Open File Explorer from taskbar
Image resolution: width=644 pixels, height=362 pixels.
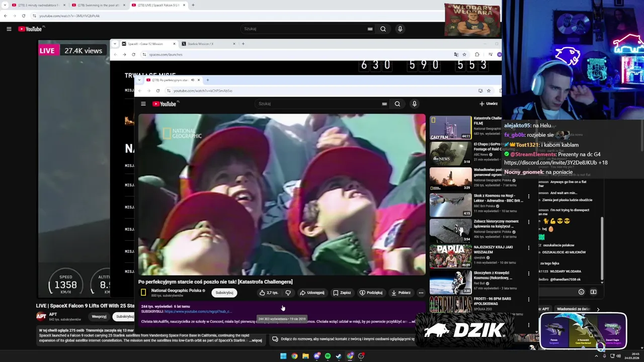[x=305, y=356]
